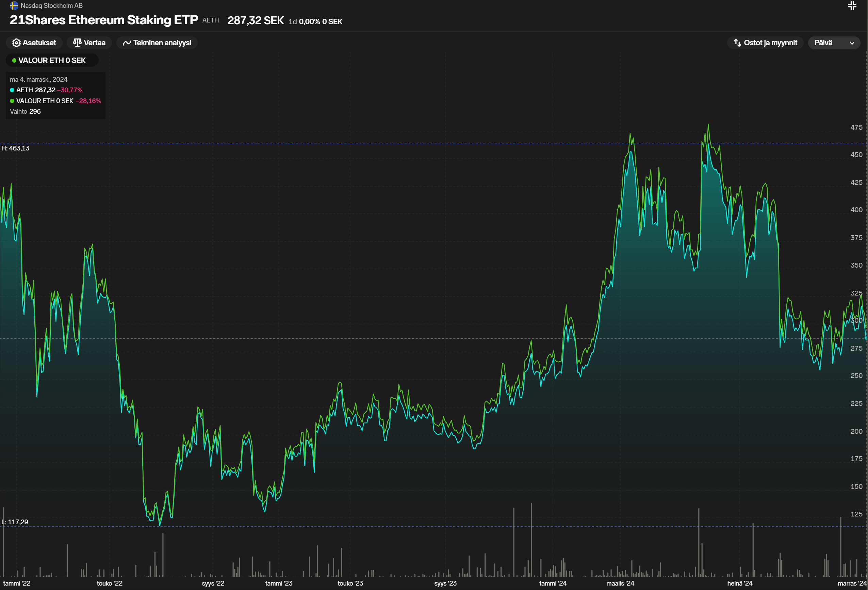Click the L: 117,29 low price line label
The image size is (868, 590).
click(x=15, y=522)
